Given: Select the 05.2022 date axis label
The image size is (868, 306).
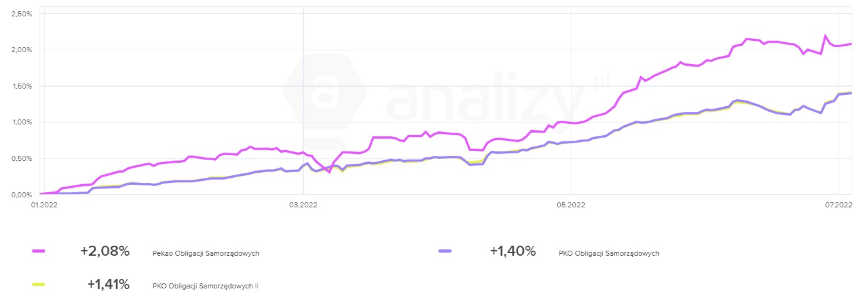Looking at the screenshot, I should pyautogui.click(x=571, y=204).
